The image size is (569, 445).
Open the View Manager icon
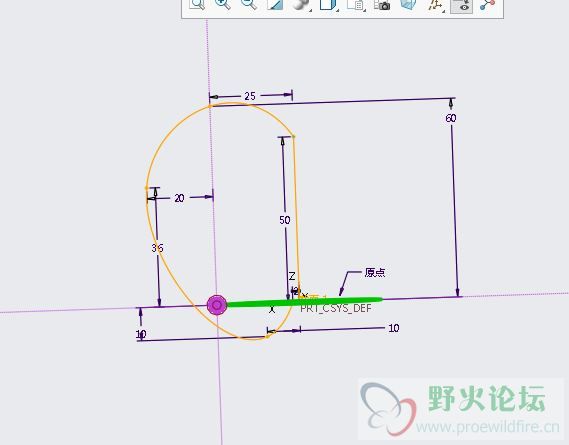[355, 4]
